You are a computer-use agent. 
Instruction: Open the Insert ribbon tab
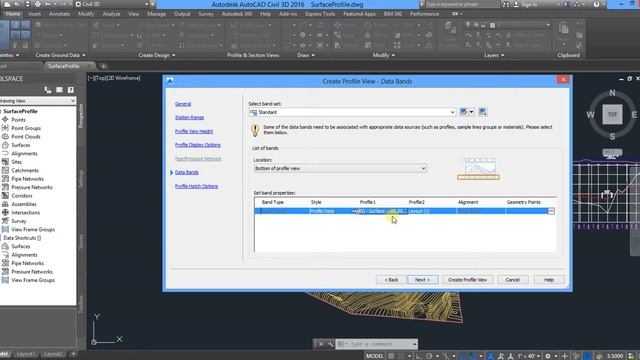pos(34,14)
